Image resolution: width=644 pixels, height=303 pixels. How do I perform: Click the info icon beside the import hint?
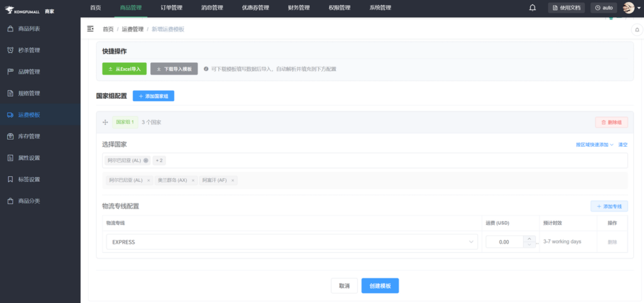pyautogui.click(x=206, y=69)
